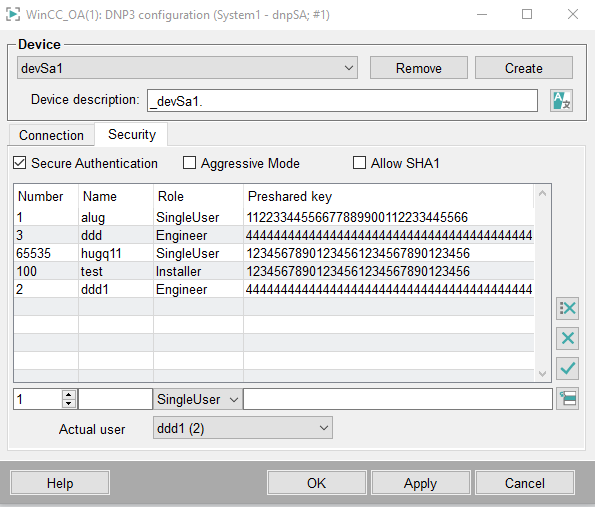Image resolution: width=595 pixels, height=507 pixels.
Task: Select the Security tab
Action: tap(132, 134)
